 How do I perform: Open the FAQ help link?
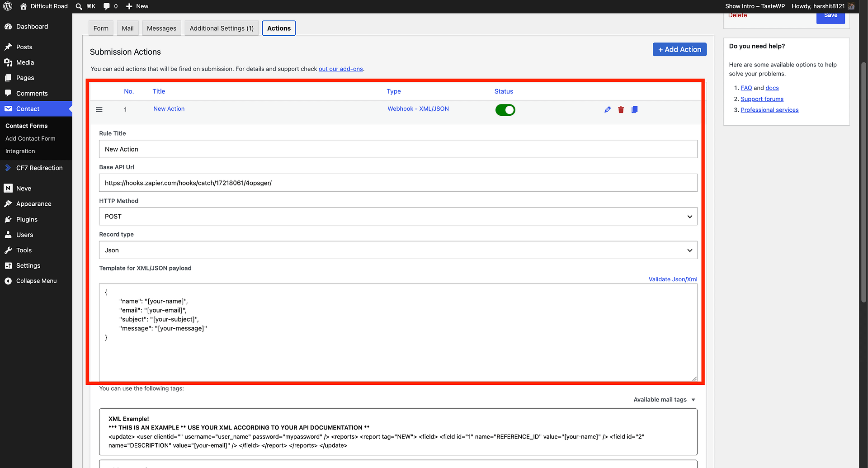(x=746, y=88)
